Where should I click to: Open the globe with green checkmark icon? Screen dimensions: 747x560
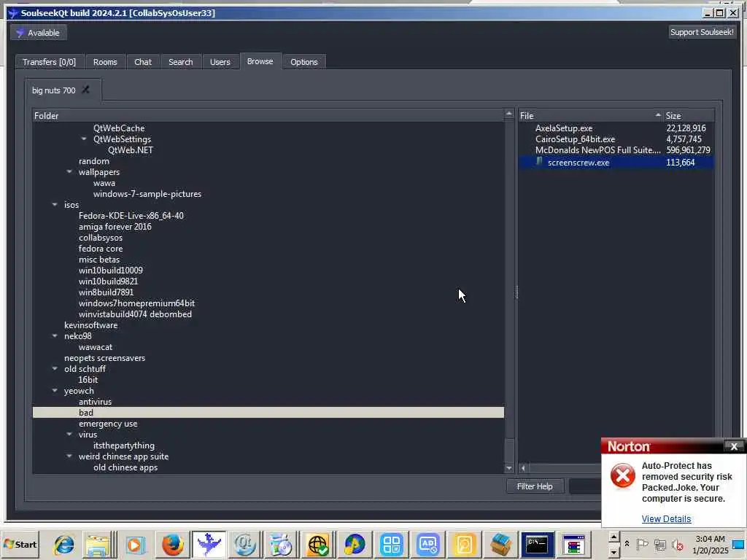[318, 544]
